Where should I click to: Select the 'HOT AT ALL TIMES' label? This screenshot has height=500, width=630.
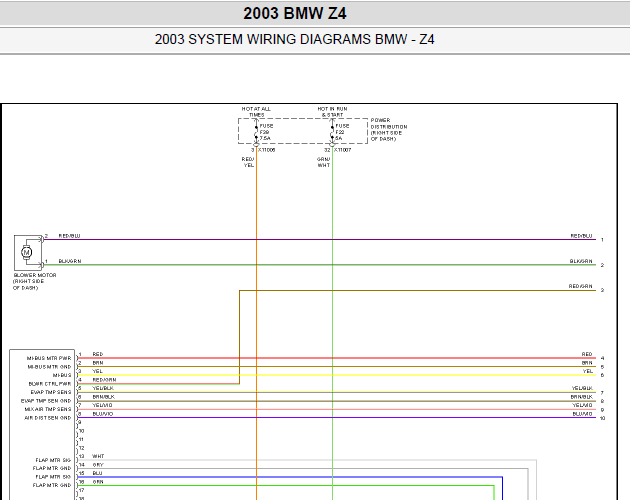pos(256,112)
